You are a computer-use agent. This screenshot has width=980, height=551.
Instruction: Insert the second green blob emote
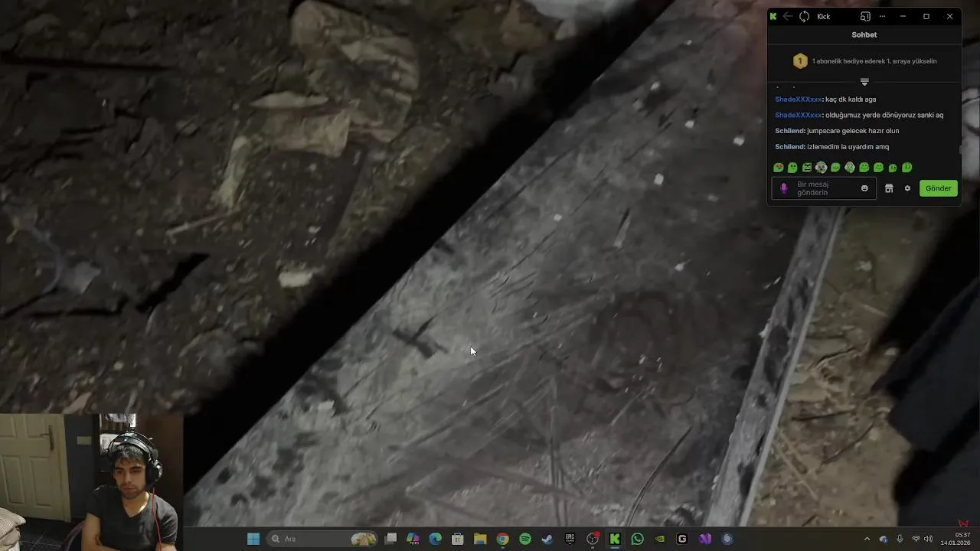click(x=792, y=168)
